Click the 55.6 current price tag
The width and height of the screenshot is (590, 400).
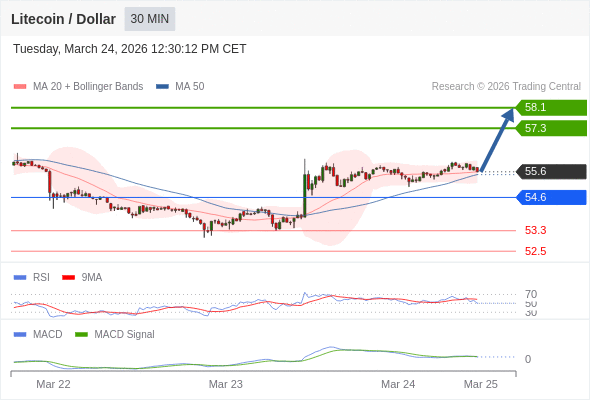coord(551,171)
